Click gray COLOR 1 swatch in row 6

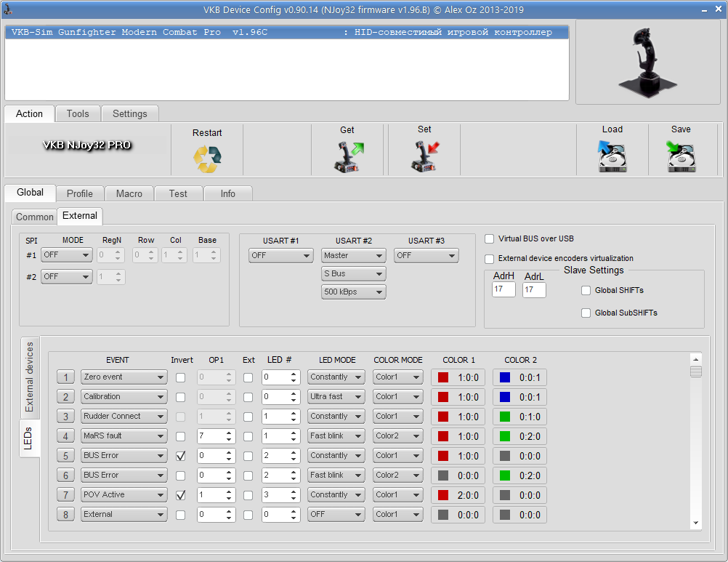pos(443,475)
